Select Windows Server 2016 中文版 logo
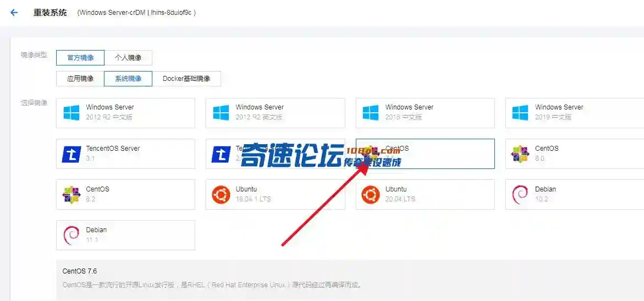 [x=371, y=113]
